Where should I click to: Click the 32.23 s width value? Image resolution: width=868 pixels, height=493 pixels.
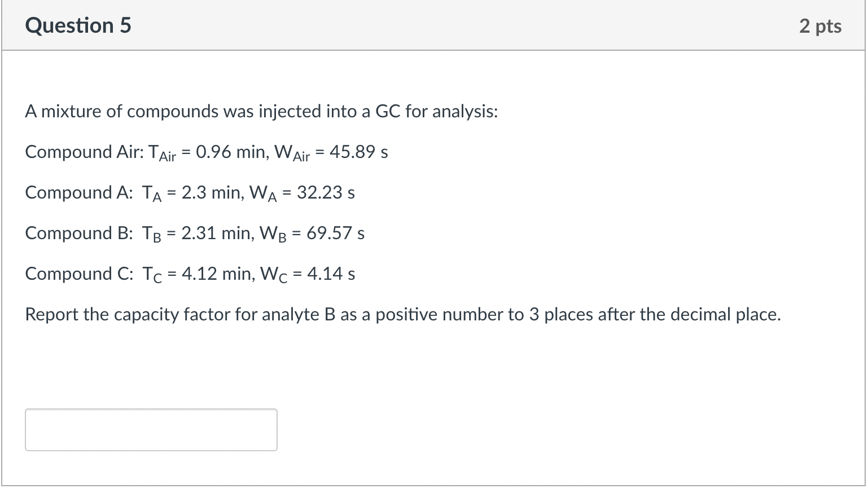[x=326, y=193]
